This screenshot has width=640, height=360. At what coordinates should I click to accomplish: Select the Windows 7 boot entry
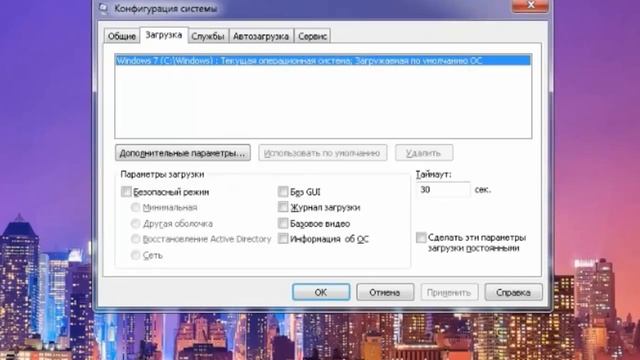pos(323,61)
